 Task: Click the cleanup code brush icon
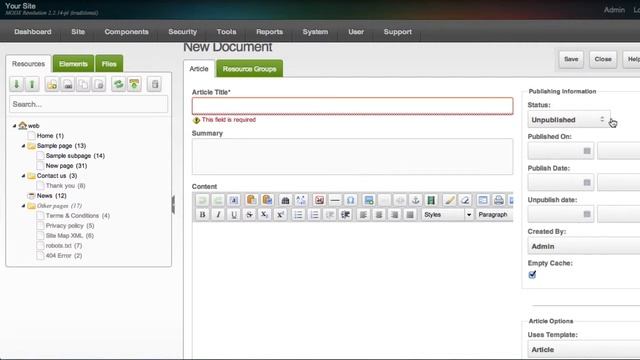[449, 200]
